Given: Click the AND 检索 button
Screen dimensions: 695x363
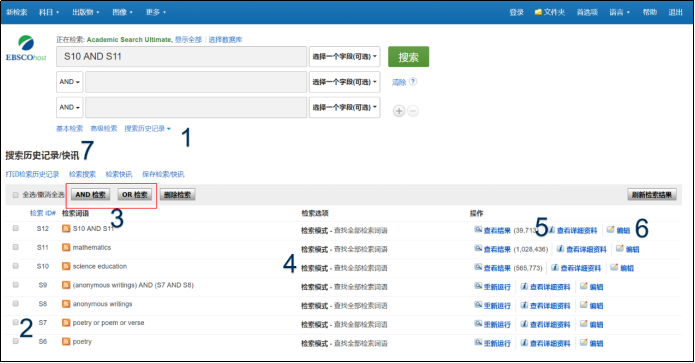Looking at the screenshot, I should (90, 195).
